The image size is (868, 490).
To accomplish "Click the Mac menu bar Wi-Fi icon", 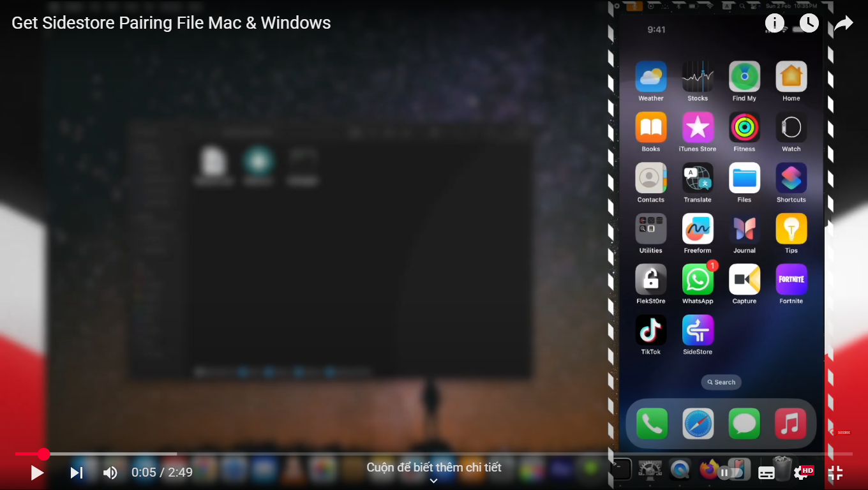I will pyautogui.click(x=710, y=6).
